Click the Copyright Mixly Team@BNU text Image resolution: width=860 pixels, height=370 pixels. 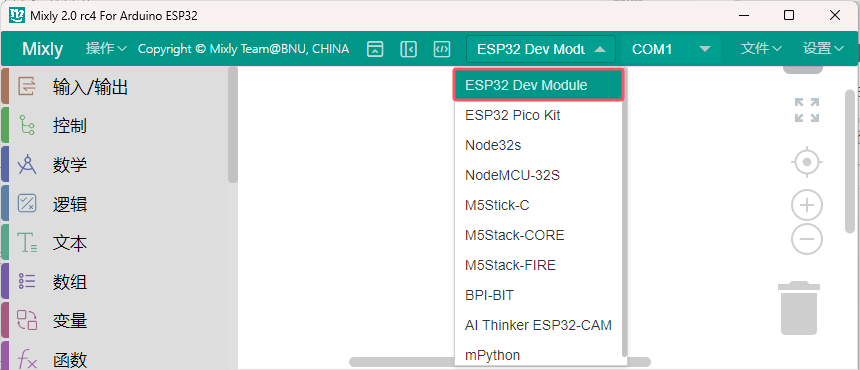(x=243, y=49)
